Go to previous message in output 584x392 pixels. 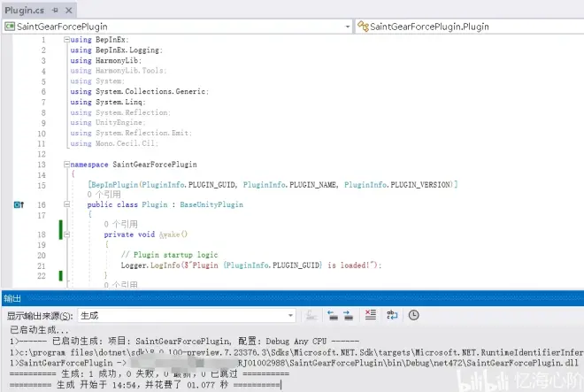pyautogui.click(x=332, y=315)
